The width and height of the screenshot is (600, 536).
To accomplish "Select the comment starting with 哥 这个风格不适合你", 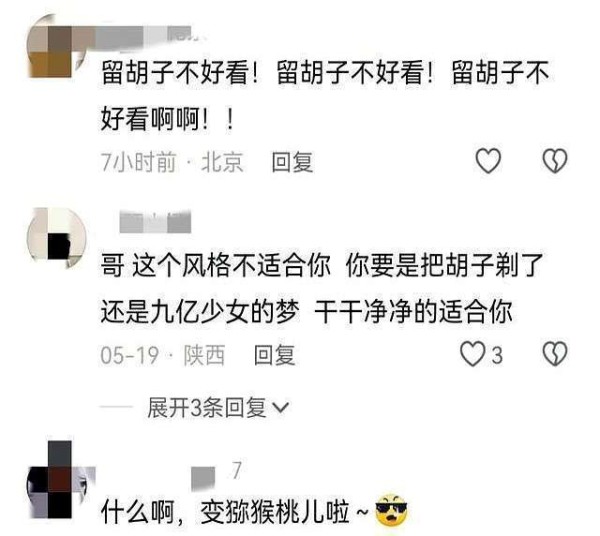I will tap(321, 288).
